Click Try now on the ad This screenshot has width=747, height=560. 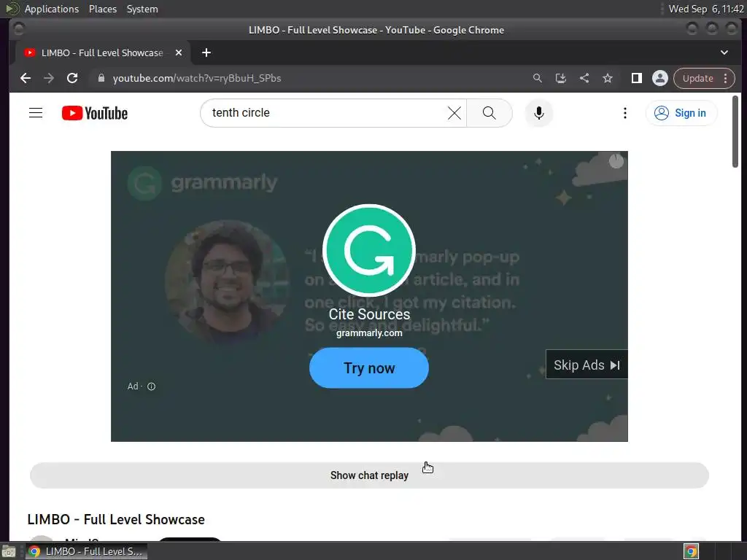pos(368,367)
